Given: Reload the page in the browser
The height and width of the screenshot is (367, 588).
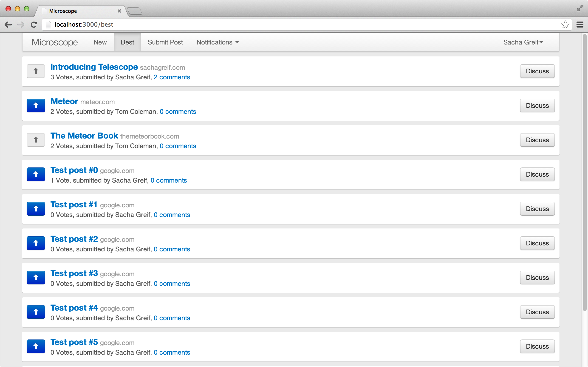Looking at the screenshot, I should coord(34,25).
